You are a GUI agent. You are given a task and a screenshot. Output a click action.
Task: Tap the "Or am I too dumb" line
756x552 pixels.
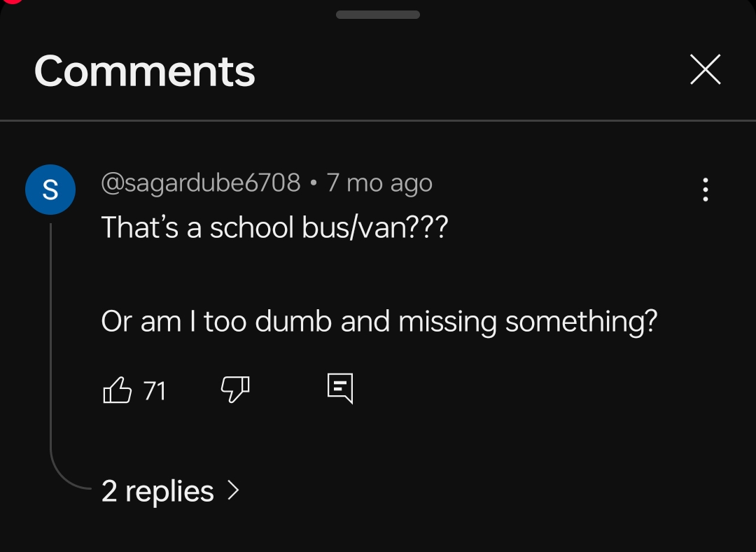point(379,321)
